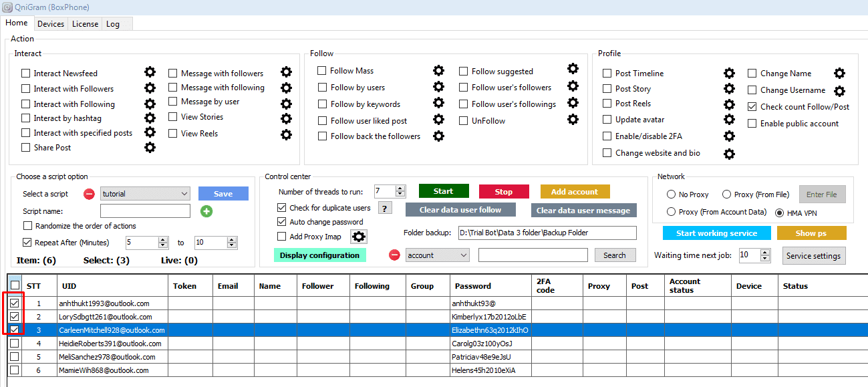This screenshot has height=387, width=868.
Task: Click red minus icon beside script dropdown
Action: [89, 194]
